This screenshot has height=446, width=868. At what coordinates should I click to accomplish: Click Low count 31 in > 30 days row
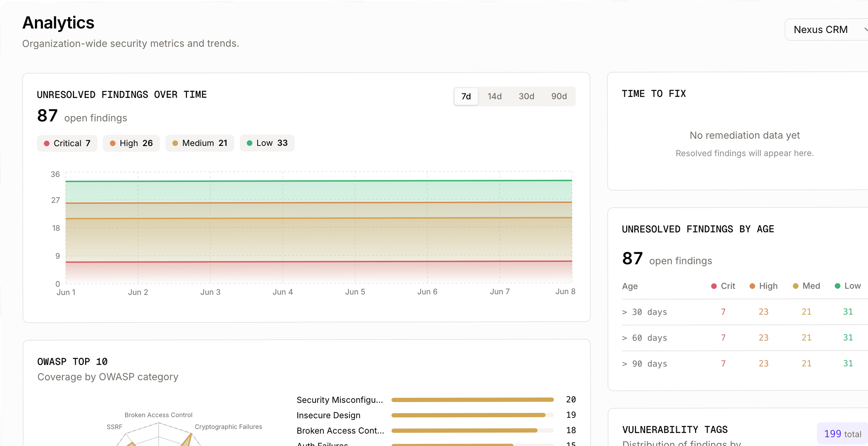point(848,312)
